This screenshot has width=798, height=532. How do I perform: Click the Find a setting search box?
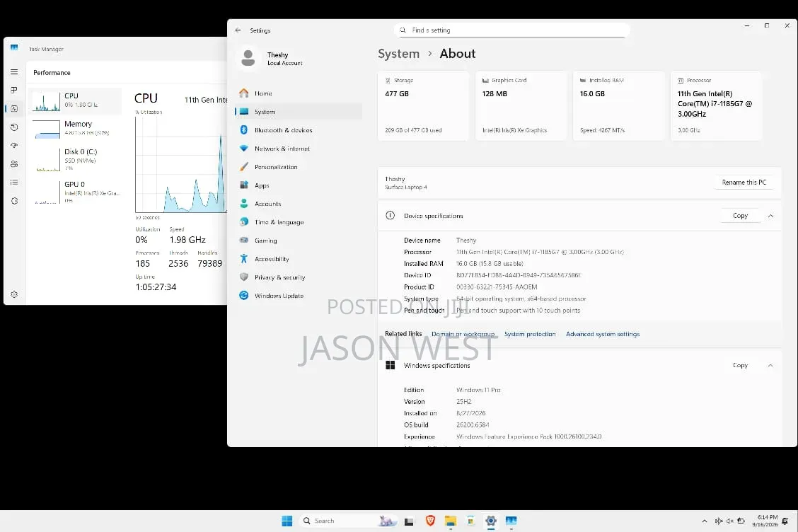511,30
